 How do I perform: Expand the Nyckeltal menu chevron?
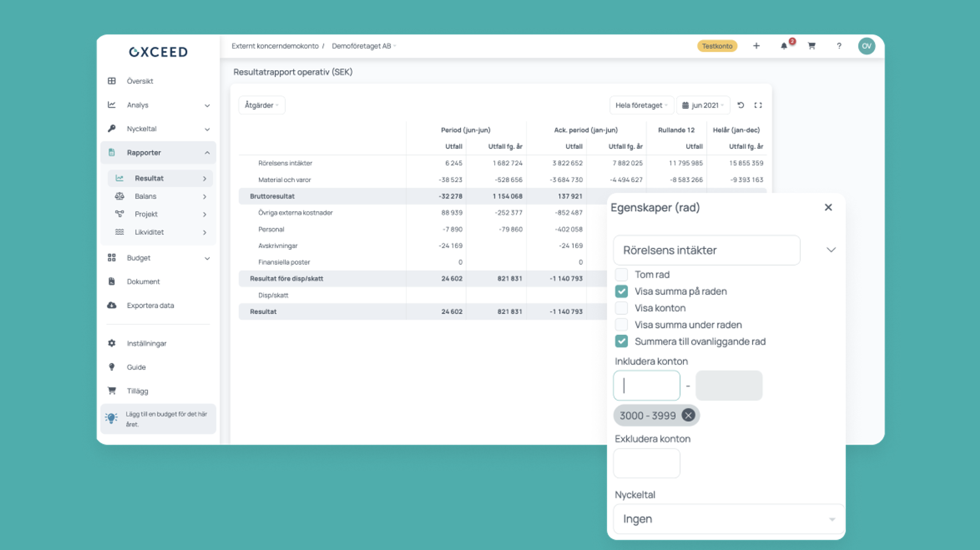tap(207, 129)
